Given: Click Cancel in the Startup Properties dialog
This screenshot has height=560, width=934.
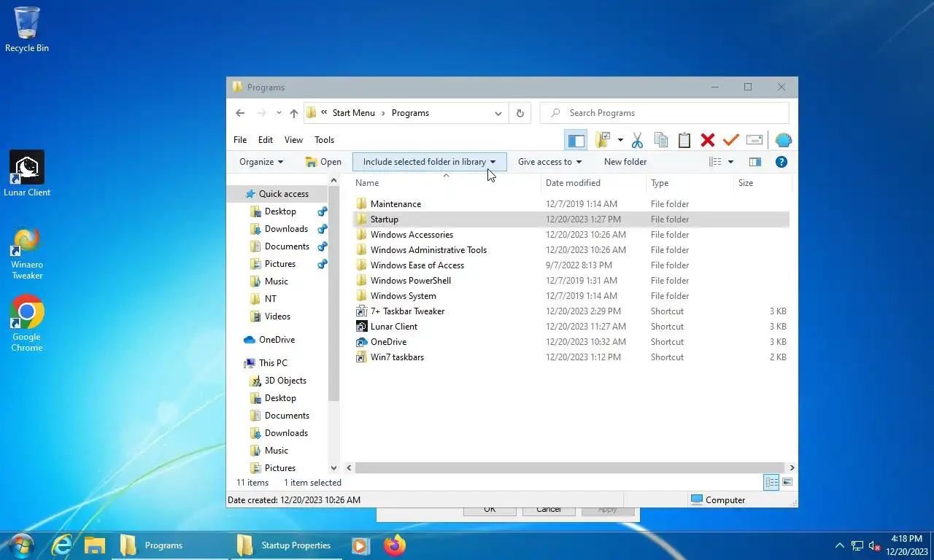Looking at the screenshot, I should coord(549,510).
